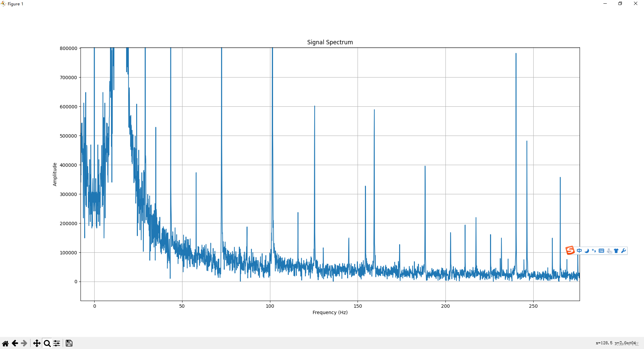Click the Sogou input method S logo
The image size is (644, 349).
(570, 250)
